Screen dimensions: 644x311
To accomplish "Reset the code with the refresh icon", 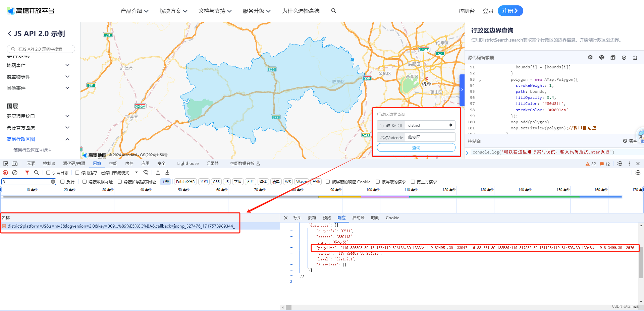I will [635, 58].
